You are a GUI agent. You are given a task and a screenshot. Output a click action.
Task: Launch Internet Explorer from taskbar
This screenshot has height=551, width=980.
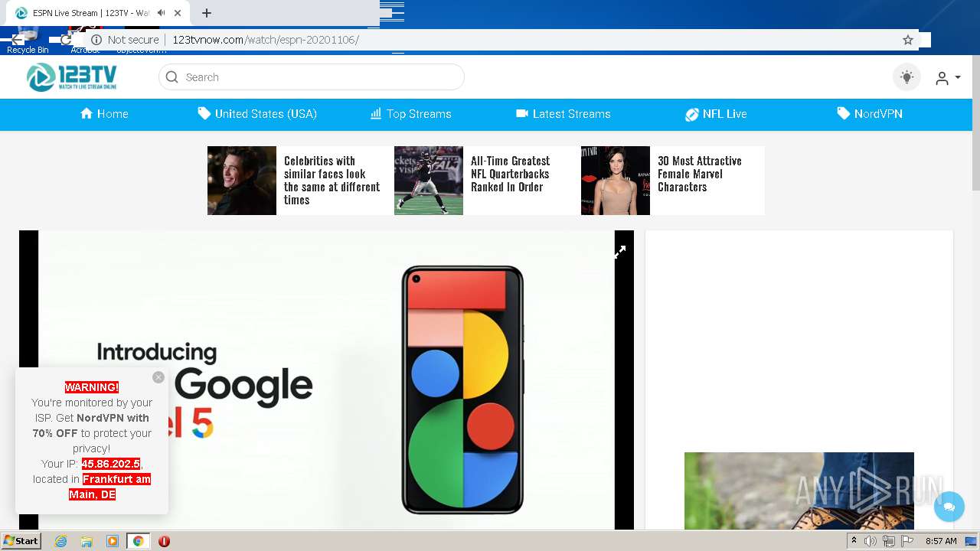pyautogui.click(x=61, y=541)
